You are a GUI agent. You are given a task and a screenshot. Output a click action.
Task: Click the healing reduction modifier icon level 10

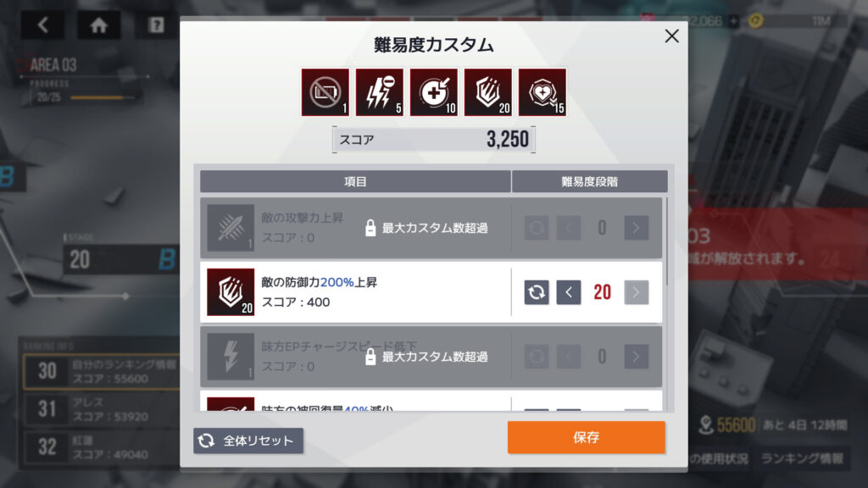point(433,92)
